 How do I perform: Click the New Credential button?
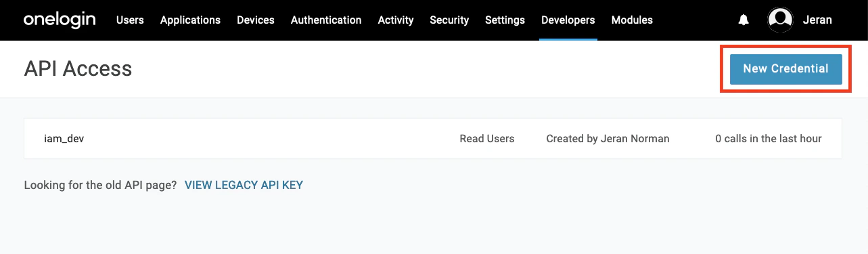[x=785, y=68]
